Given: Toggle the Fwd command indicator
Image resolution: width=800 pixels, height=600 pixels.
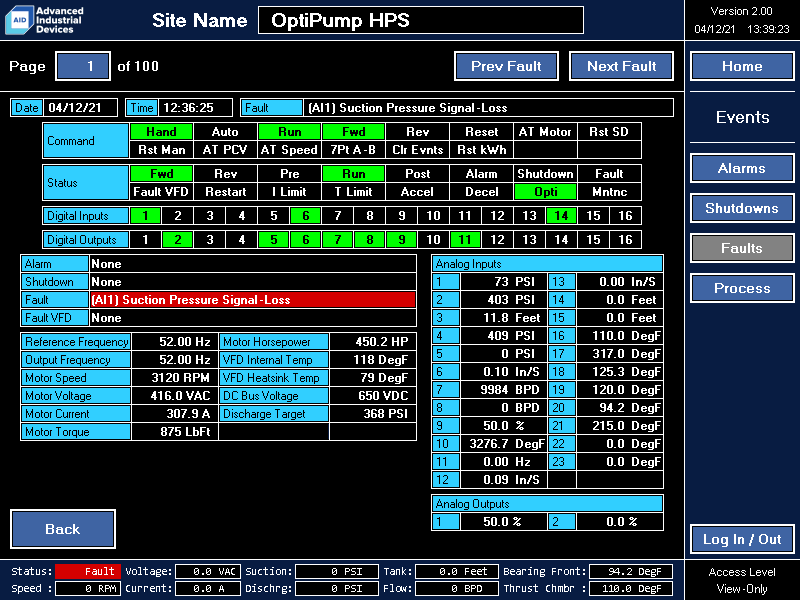Looking at the screenshot, I should coord(353,132).
